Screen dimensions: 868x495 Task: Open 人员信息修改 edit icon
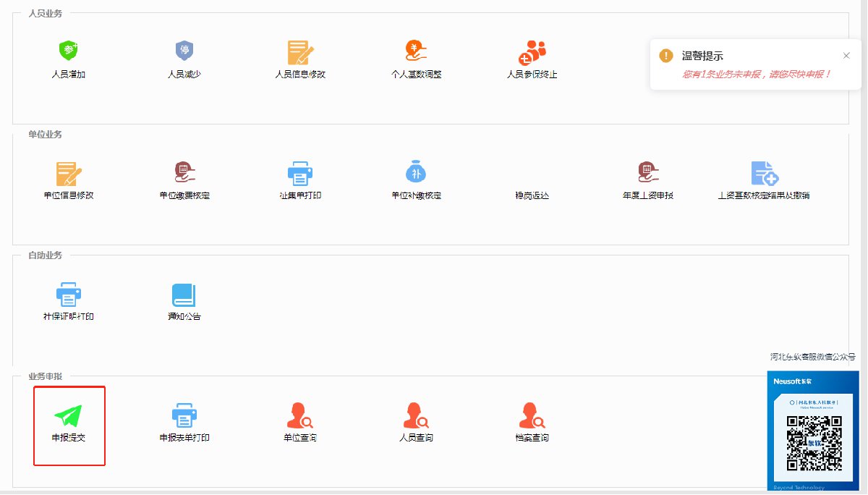click(x=300, y=53)
